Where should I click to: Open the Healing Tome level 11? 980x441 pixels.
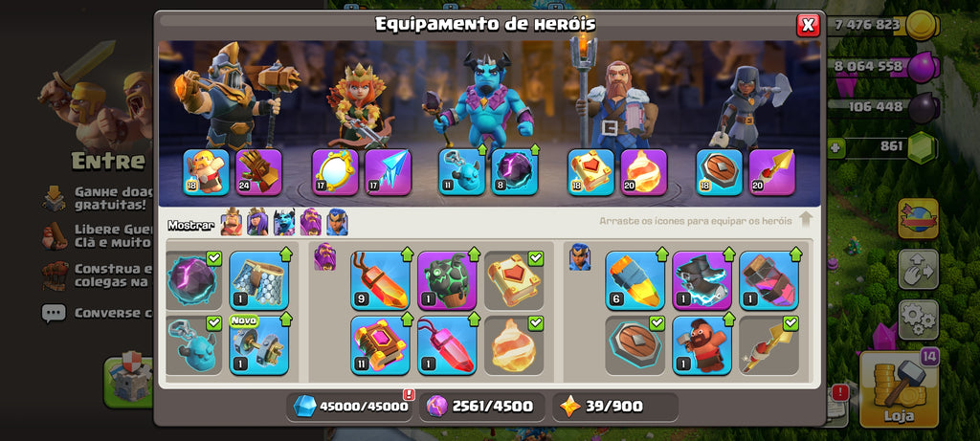click(x=380, y=345)
